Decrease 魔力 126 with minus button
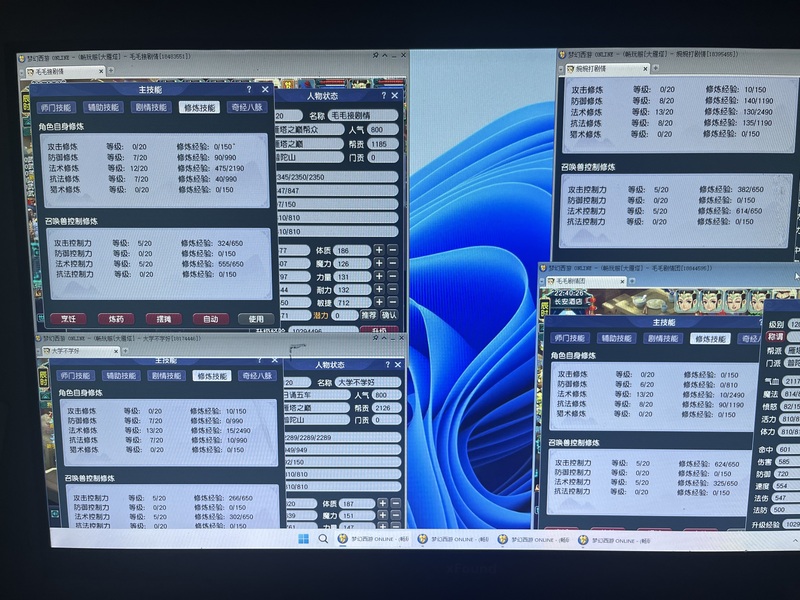The image size is (800, 600). (x=392, y=263)
